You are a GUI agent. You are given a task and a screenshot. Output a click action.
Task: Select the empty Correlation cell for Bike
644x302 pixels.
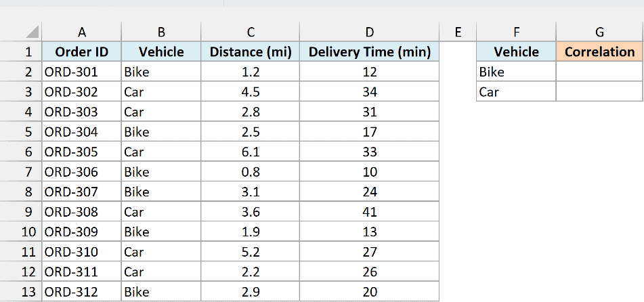[x=599, y=72]
